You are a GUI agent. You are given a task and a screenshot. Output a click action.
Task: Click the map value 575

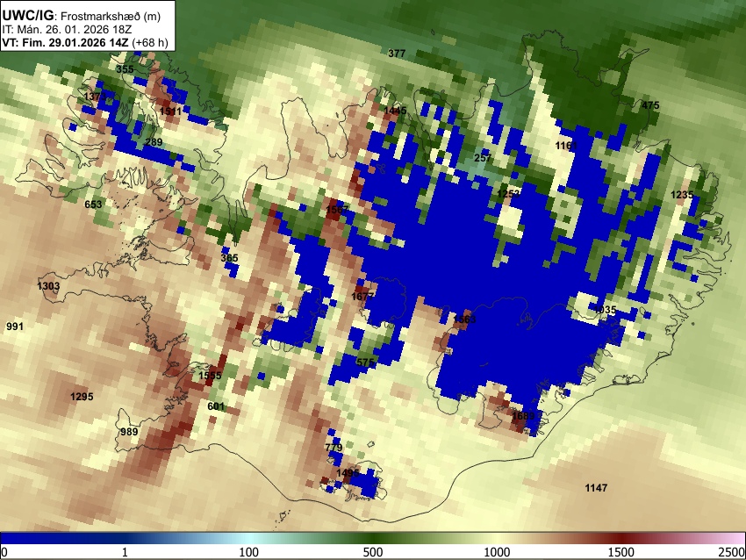365,363
